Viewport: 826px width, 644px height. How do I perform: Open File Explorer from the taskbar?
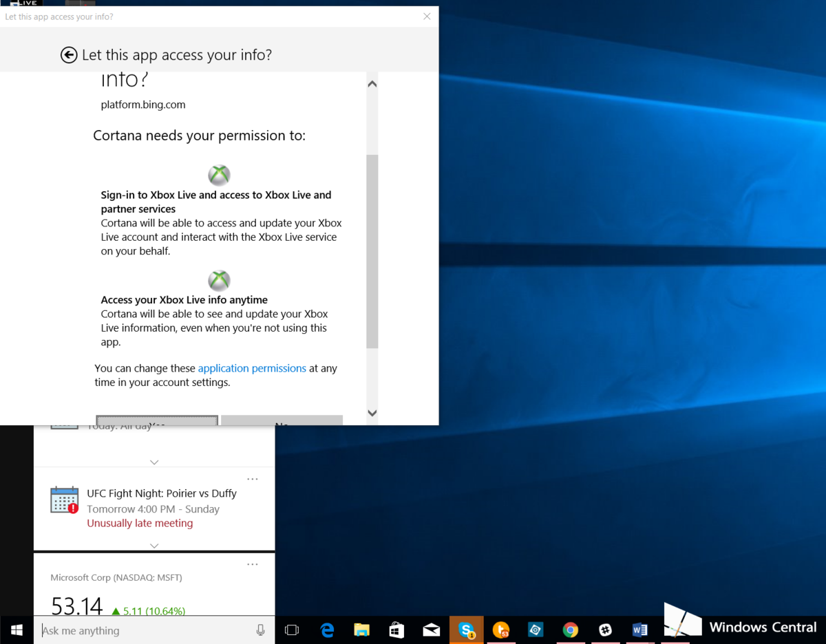click(361, 630)
